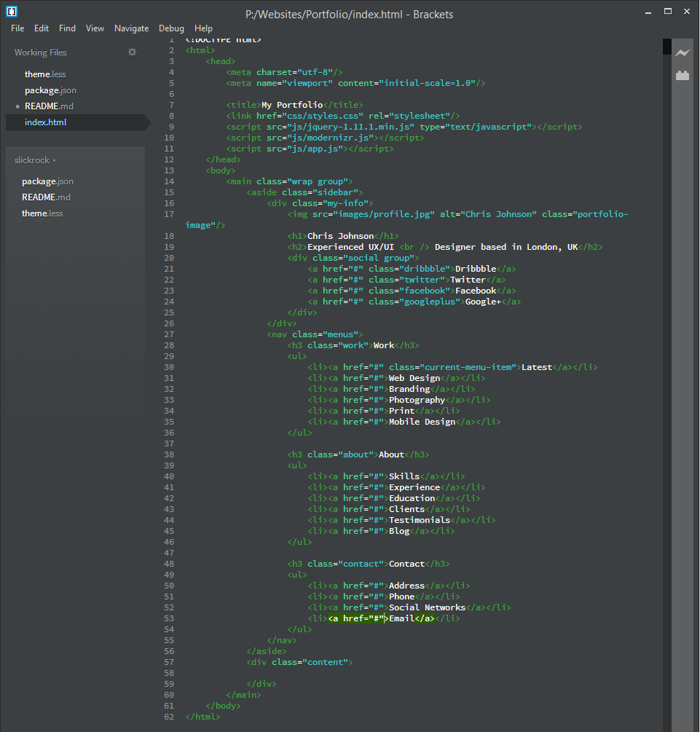Open the Find menu
The width and height of the screenshot is (700, 732).
tap(67, 28)
